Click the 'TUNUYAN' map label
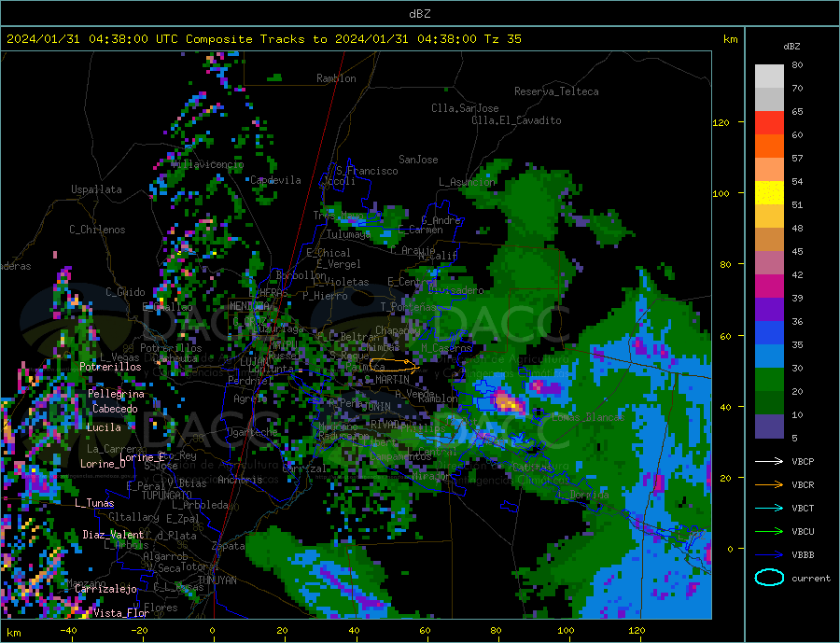The height and width of the screenshot is (643, 840). [x=217, y=580]
